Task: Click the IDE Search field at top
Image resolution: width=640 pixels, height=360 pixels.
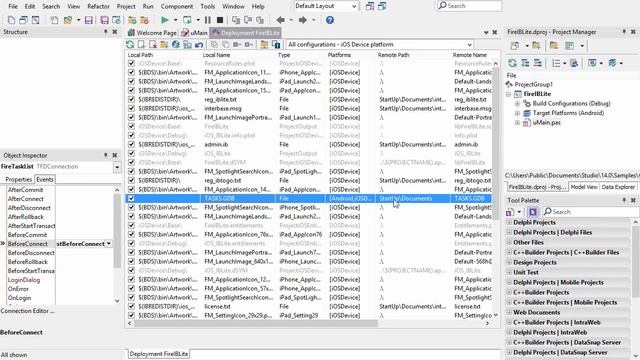Action: click(469, 6)
